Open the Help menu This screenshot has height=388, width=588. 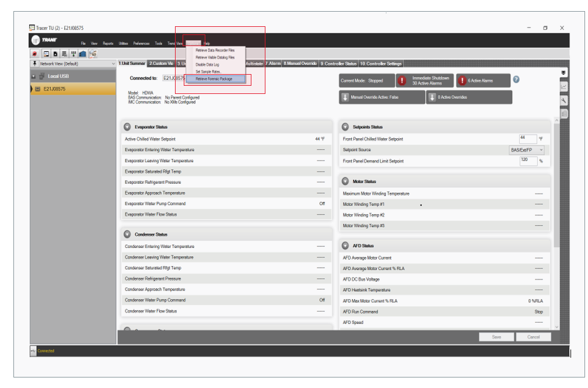pyautogui.click(x=206, y=43)
